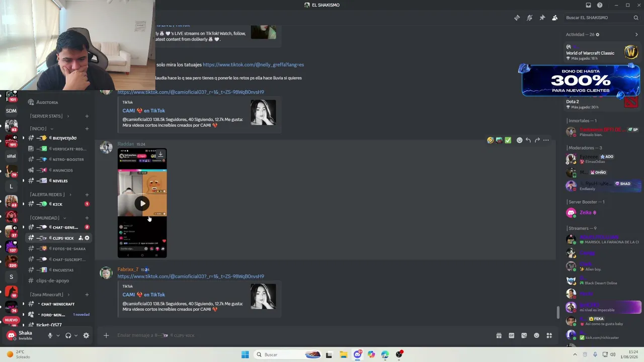Reply to Raddan's message
The image size is (644, 362).
[x=528, y=140]
